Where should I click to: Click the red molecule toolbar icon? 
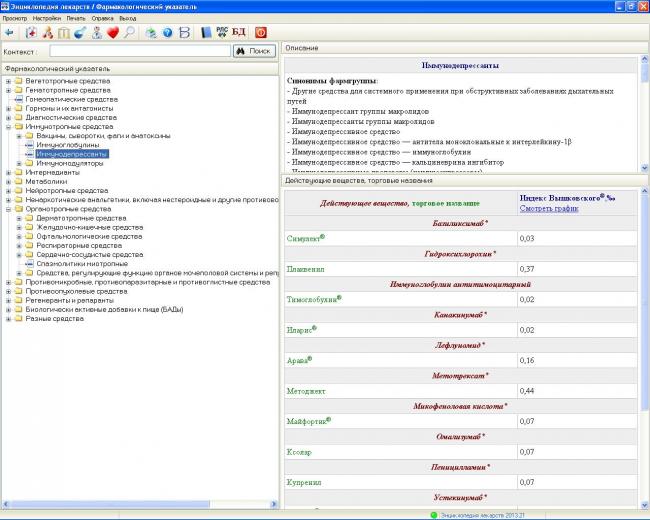point(48,32)
